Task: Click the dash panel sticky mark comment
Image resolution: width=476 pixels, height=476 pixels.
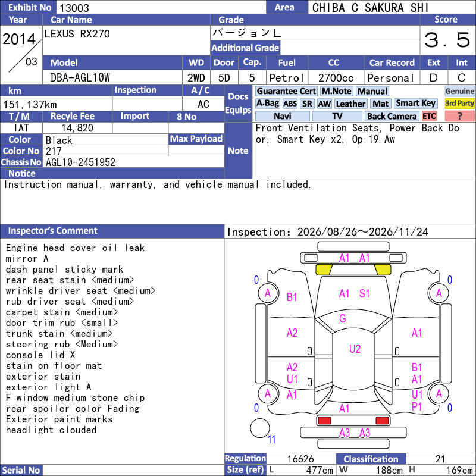Action: 64,270
